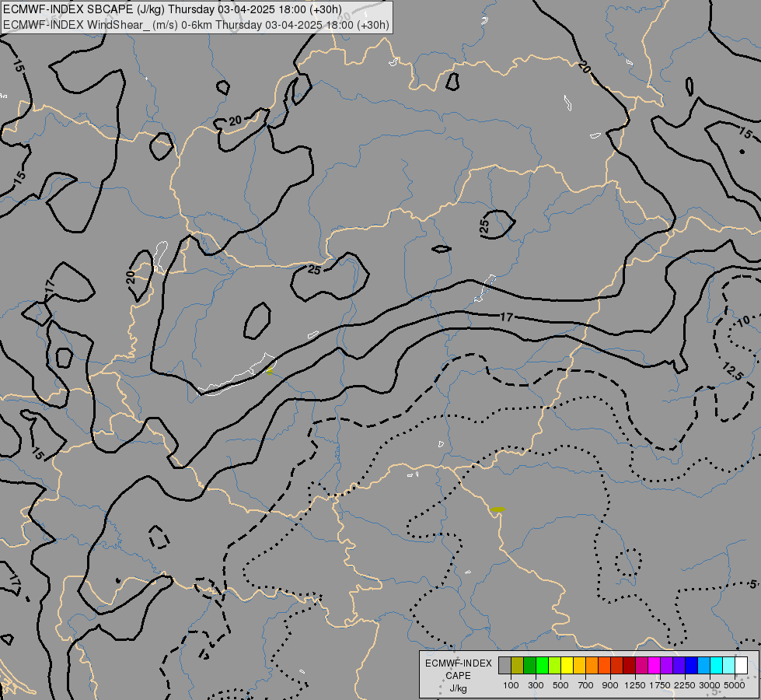The height and width of the screenshot is (700, 761).
Task: Click the '12.5' dashed contour label
Action: 733,372
